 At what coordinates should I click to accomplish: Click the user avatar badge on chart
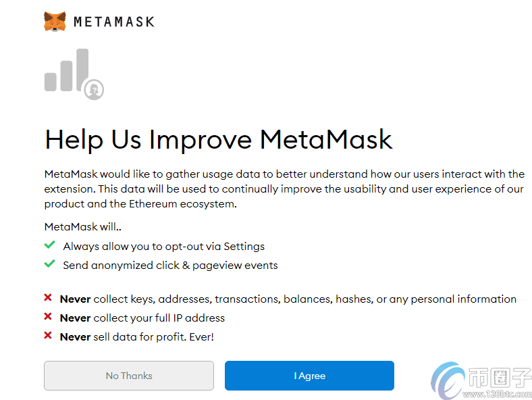click(x=94, y=90)
